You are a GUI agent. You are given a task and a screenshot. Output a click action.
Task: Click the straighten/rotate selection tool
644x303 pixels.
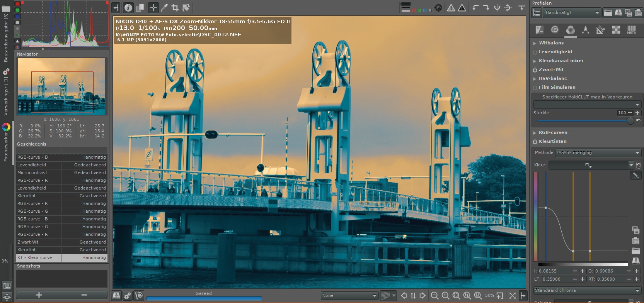tap(186, 8)
